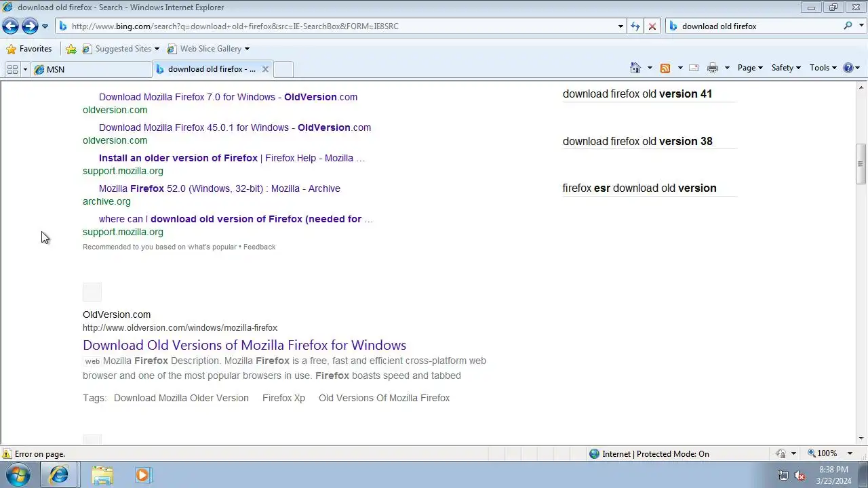Click 'Internet | Protected Mode: On' status

coord(649,454)
